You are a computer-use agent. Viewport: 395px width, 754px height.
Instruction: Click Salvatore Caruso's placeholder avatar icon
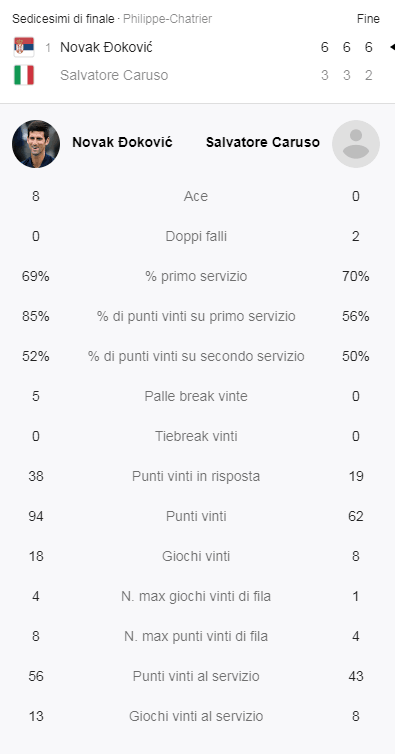(356, 144)
